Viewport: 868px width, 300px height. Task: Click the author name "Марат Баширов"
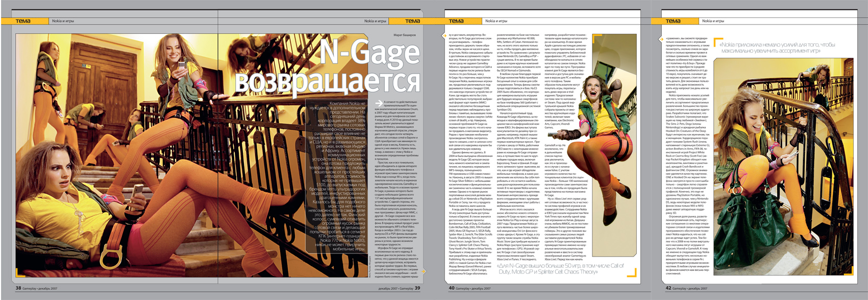[405, 35]
